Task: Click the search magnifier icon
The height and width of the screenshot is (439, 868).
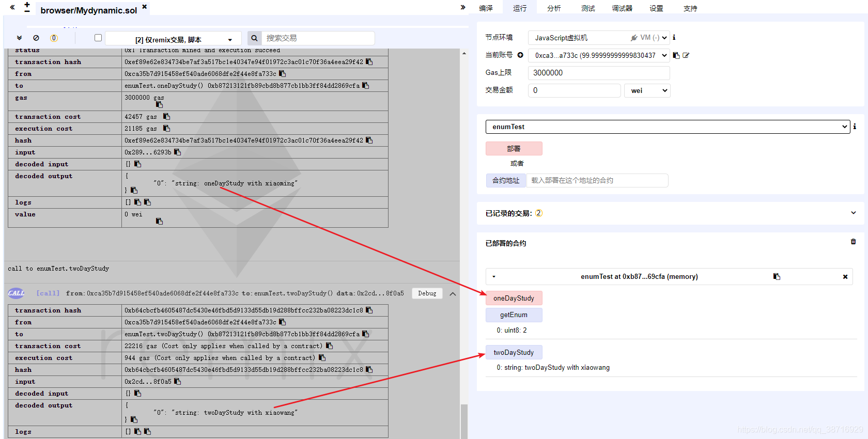Action: tap(254, 38)
